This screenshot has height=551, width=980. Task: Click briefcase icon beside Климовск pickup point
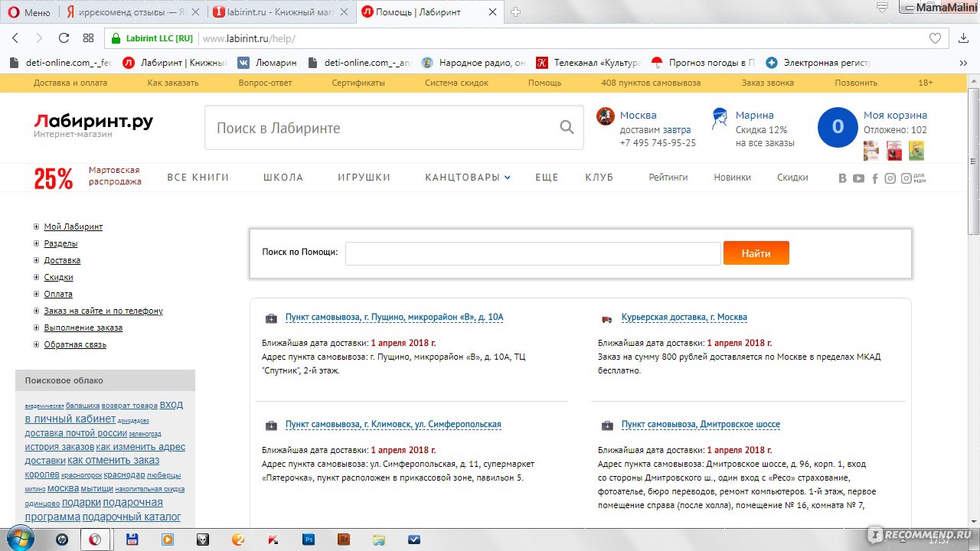[271, 425]
